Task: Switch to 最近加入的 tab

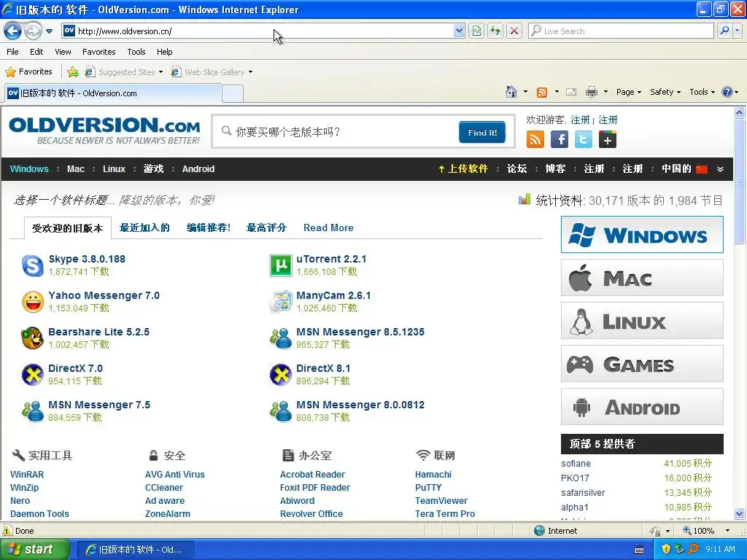Action: (144, 227)
